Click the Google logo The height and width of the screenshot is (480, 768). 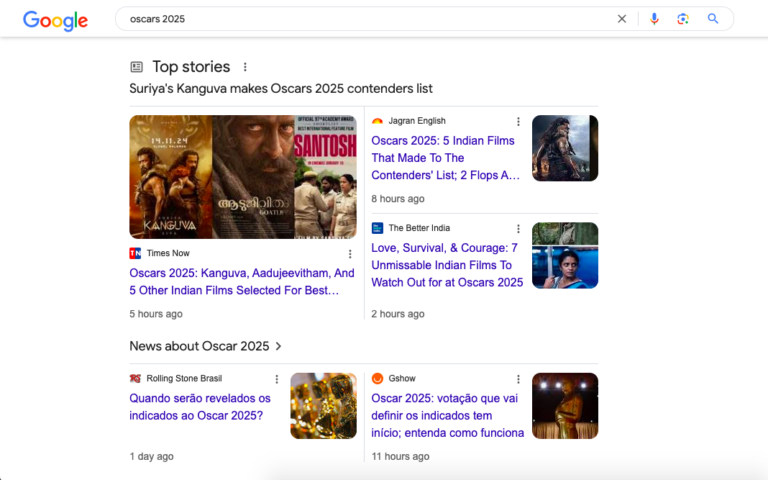pyautogui.click(x=55, y=20)
